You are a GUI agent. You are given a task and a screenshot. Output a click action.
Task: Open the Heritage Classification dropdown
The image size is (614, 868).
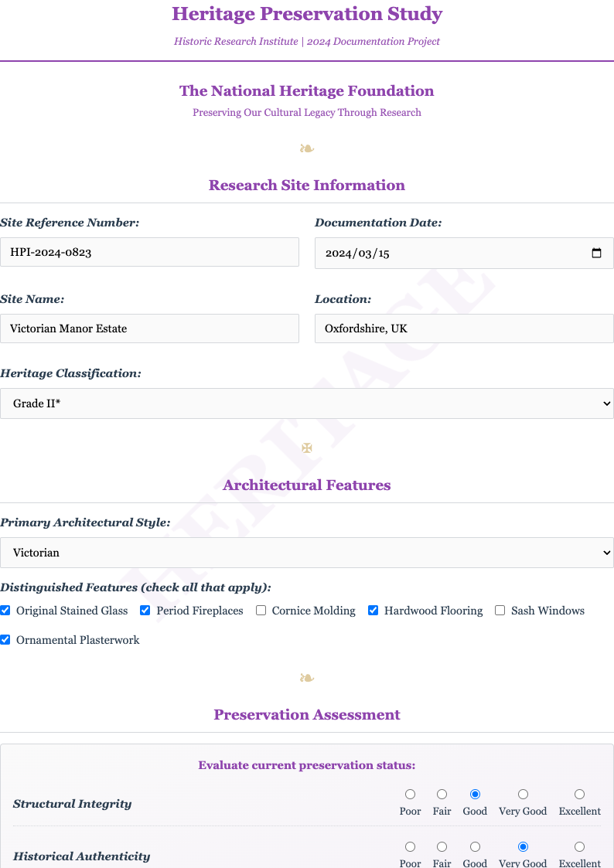point(307,403)
